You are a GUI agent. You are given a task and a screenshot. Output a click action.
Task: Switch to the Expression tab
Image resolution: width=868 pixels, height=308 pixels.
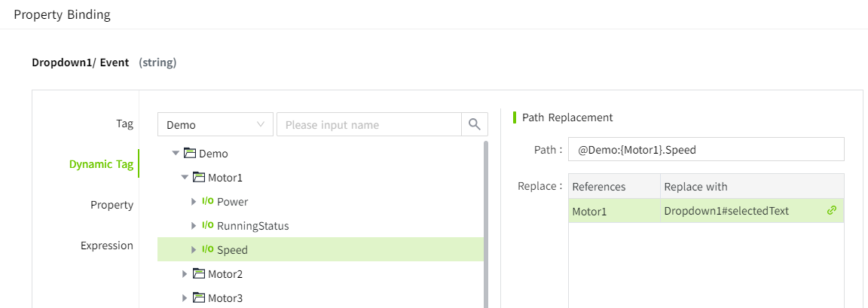(107, 245)
